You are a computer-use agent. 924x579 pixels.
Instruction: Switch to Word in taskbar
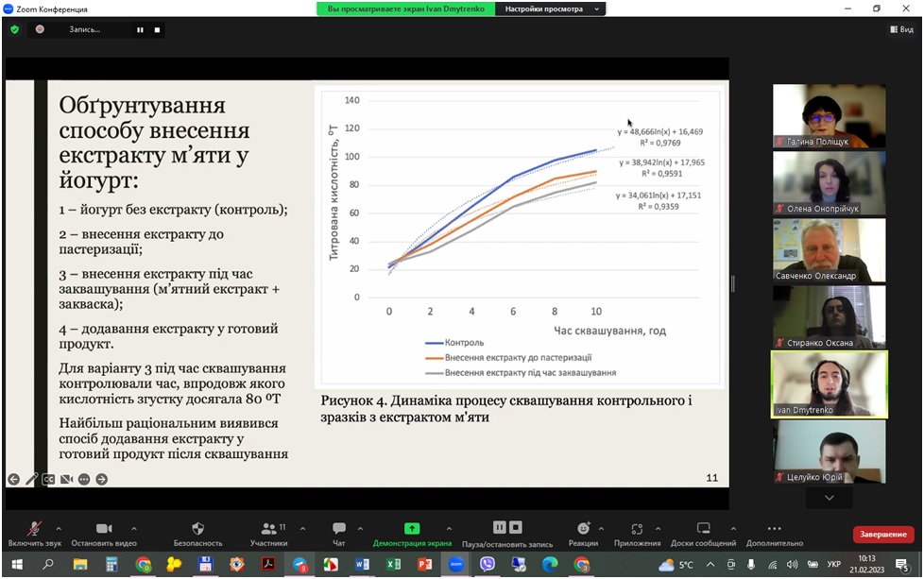pos(362,564)
